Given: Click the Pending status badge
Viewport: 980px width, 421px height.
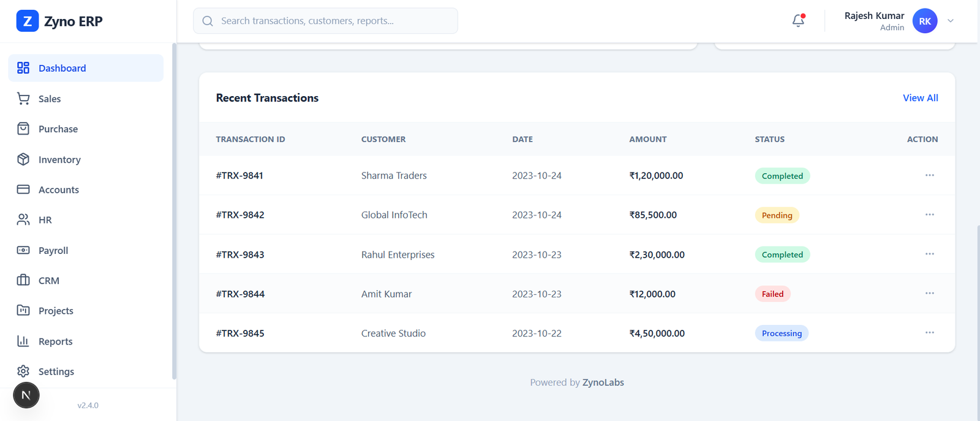Looking at the screenshot, I should [x=777, y=215].
